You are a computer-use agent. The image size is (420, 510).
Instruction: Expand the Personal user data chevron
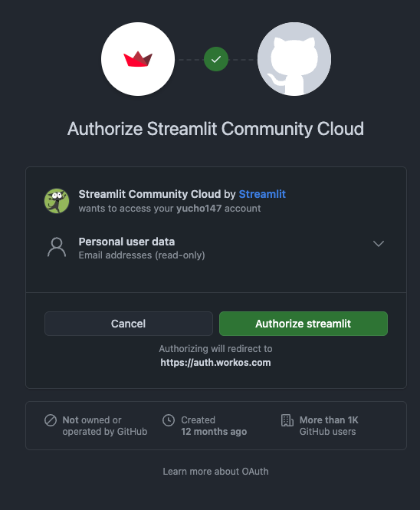379,244
